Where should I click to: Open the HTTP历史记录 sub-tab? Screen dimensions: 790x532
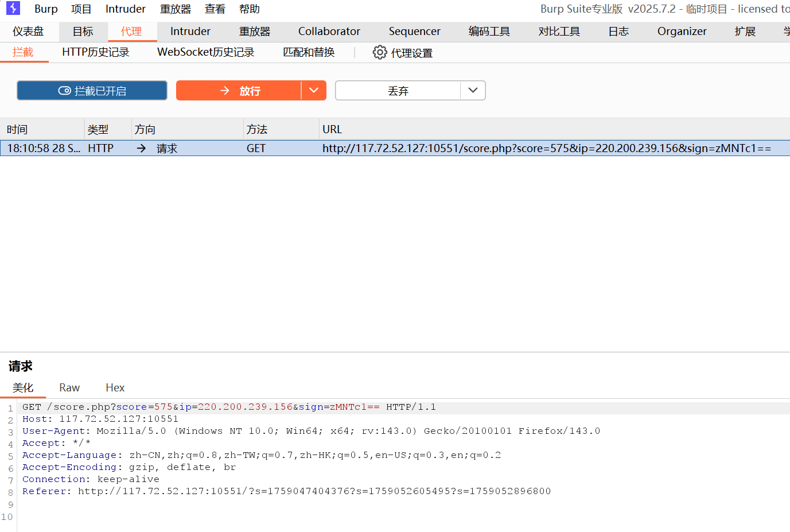96,52
